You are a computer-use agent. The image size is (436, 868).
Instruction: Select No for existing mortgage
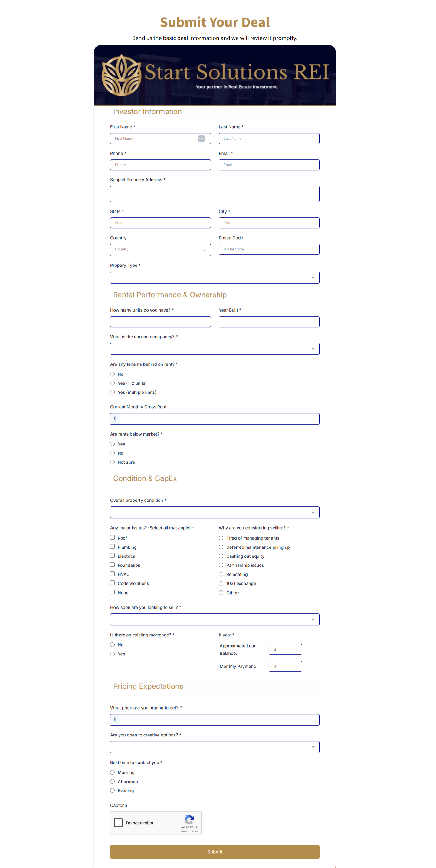coord(112,644)
